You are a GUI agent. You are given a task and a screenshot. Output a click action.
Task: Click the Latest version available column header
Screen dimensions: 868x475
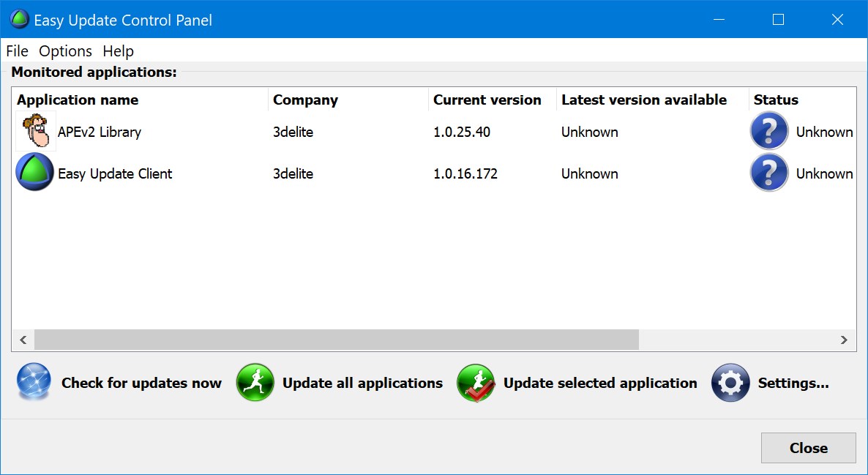(644, 100)
